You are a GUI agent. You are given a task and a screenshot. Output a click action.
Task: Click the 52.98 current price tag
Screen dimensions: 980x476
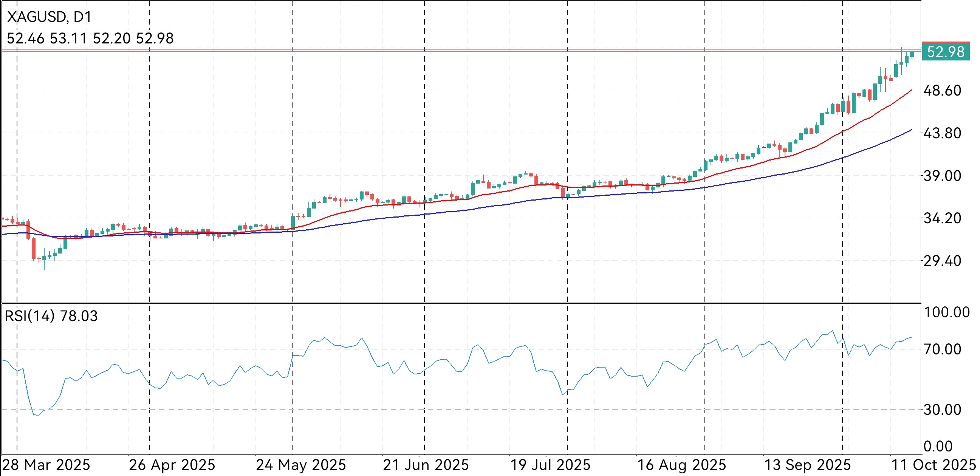click(x=945, y=52)
